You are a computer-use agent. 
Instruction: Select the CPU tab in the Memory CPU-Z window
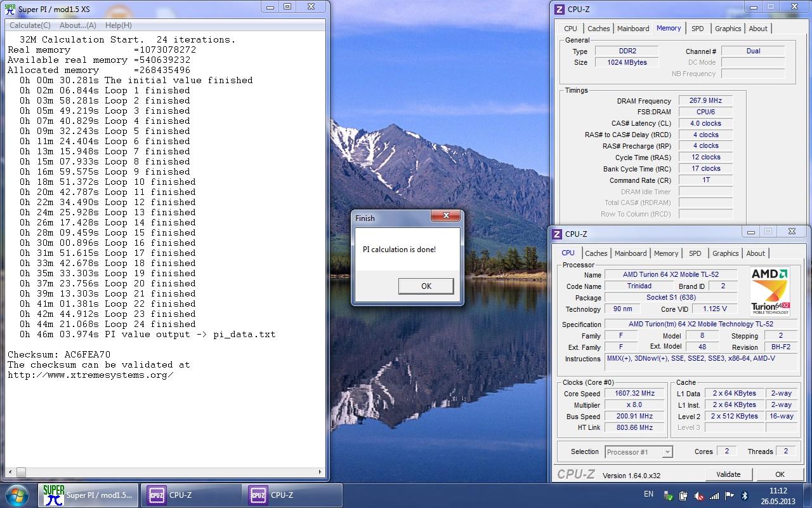coord(570,29)
